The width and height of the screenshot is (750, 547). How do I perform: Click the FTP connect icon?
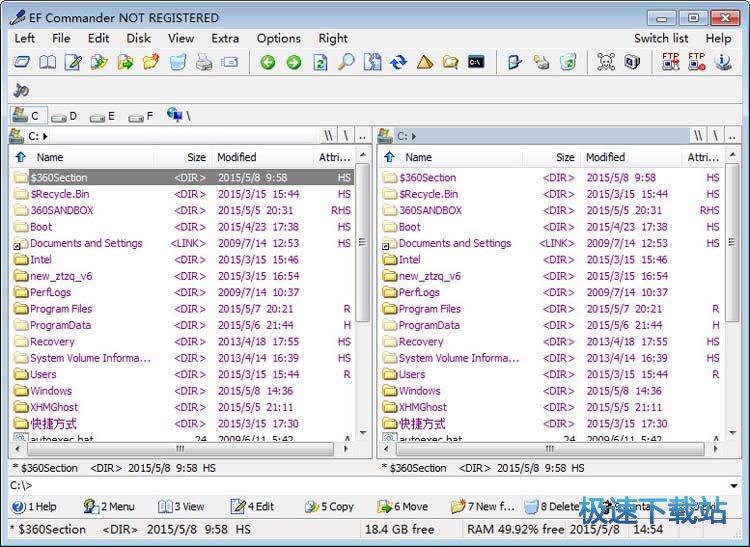coord(671,62)
